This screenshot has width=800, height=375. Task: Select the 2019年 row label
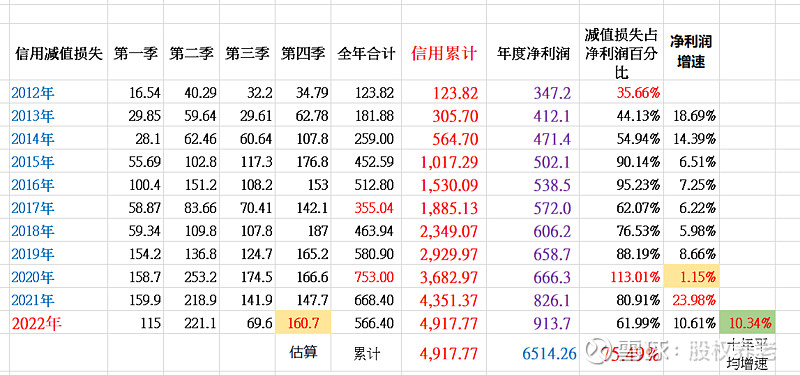point(59,254)
